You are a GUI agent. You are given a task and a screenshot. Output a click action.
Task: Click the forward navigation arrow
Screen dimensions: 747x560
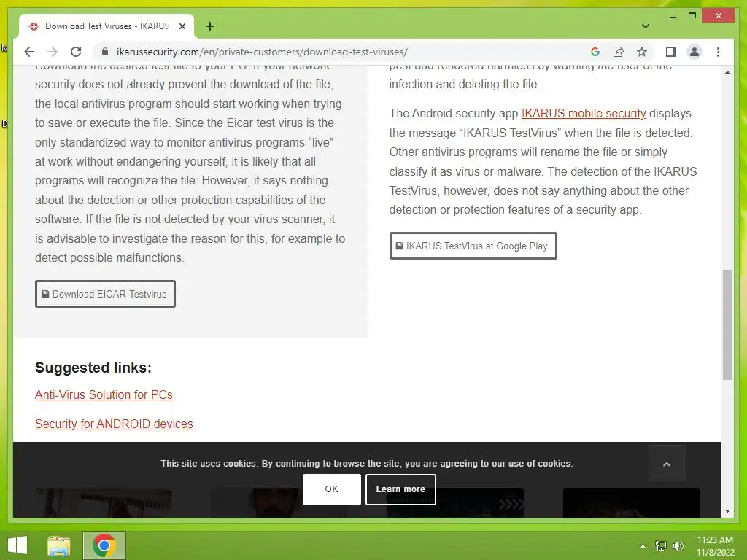pyautogui.click(x=53, y=52)
